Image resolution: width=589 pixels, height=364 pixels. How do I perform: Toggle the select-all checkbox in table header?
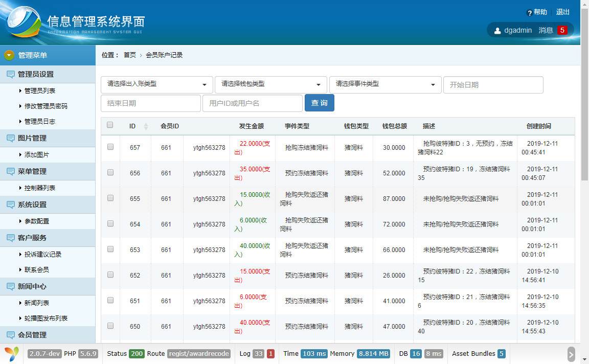[110, 125]
